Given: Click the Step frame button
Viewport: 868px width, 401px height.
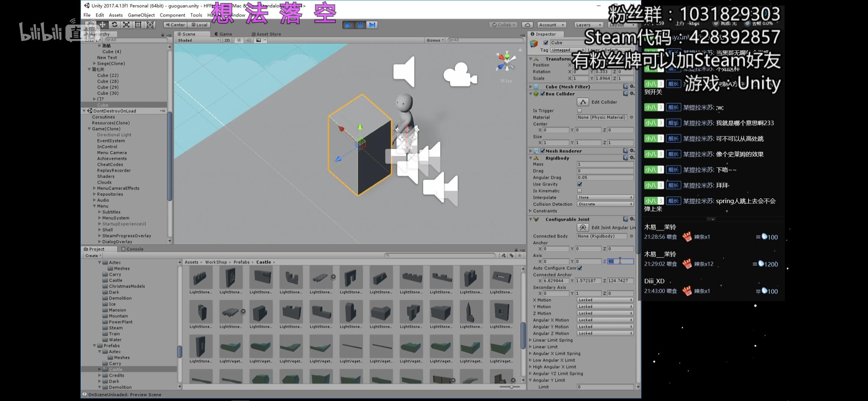Looking at the screenshot, I should (372, 25).
